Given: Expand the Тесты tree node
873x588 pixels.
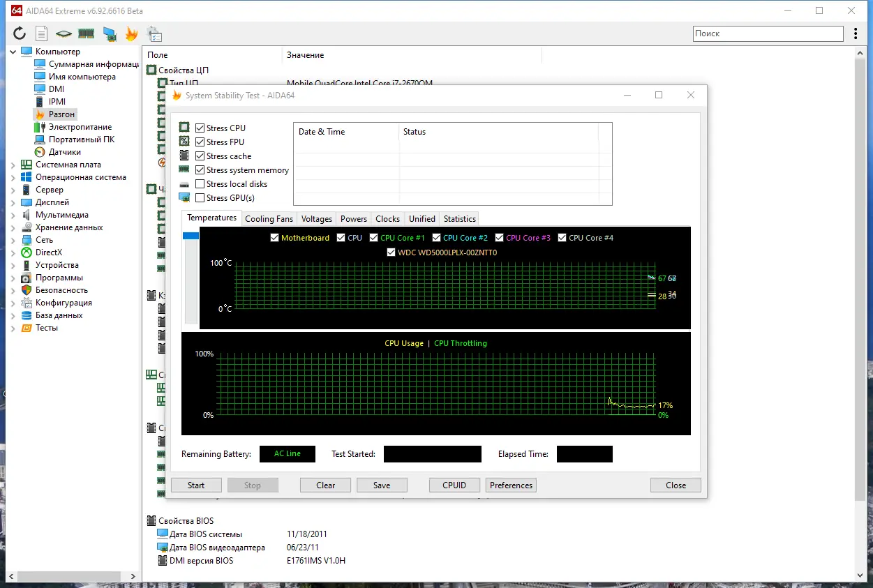Looking at the screenshot, I should (13, 328).
